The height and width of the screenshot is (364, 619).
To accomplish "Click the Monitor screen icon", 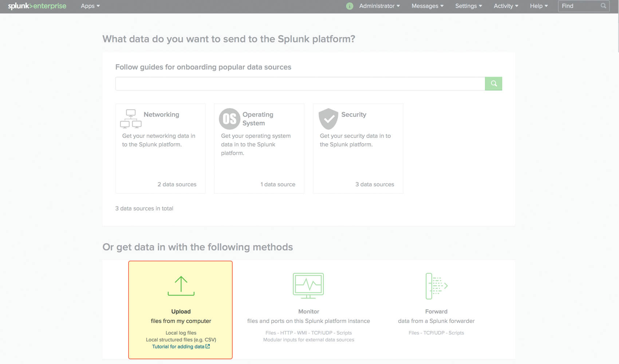I will point(308,286).
